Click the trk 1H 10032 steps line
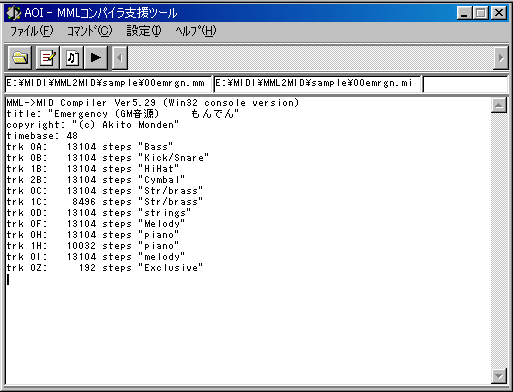This screenshot has width=513, height=392. [x=93, y=246]
